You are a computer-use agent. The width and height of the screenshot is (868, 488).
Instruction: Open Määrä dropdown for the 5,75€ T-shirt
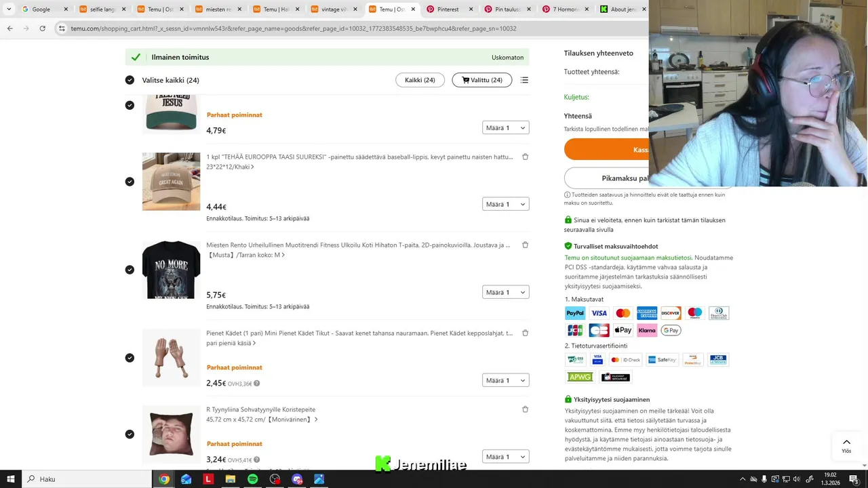pos(505,292)
